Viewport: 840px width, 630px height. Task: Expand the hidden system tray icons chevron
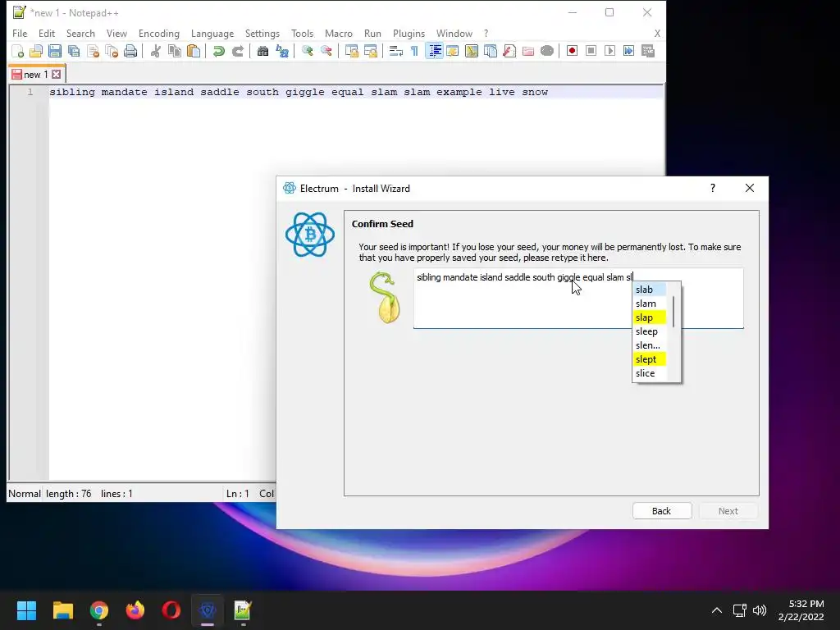pos(717,610)
